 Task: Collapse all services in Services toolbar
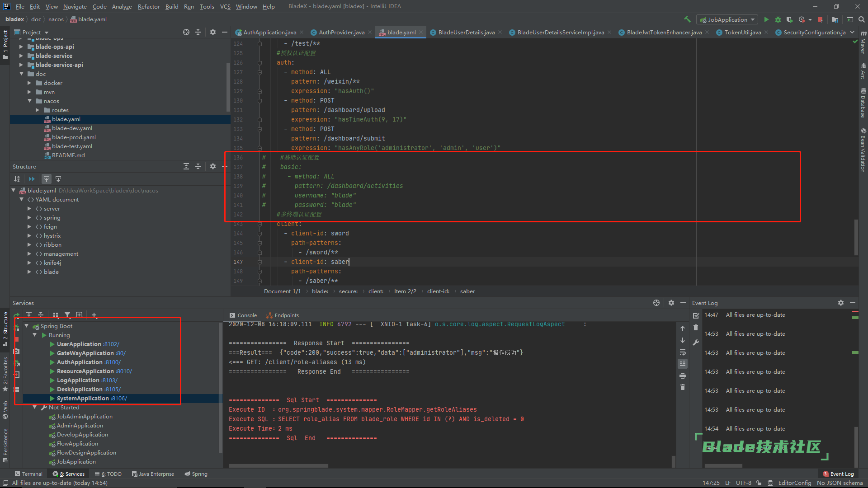[x=41, y=315]
